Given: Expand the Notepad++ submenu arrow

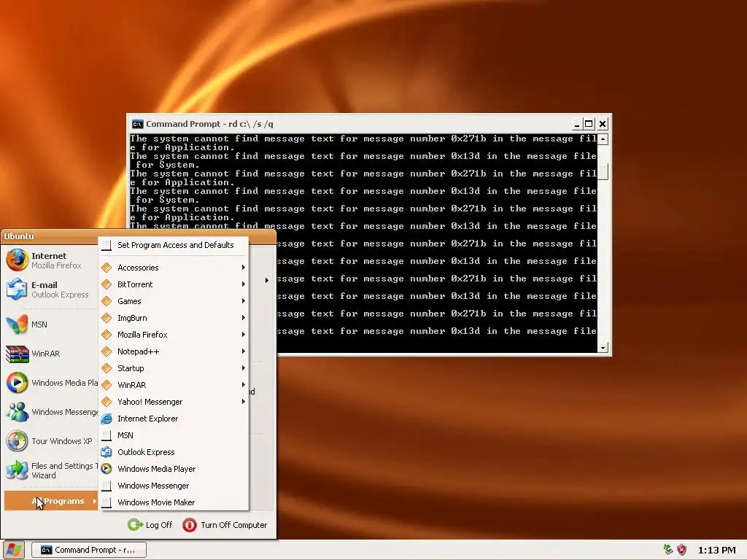Looking at the screenshot, I should coord(244,351).
